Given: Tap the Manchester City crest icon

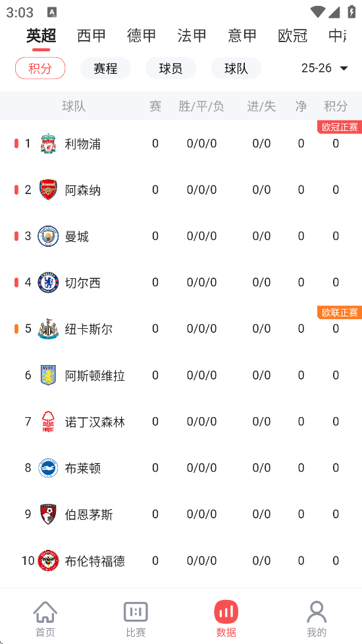Looking at the screenshot, I should [48, 236].
